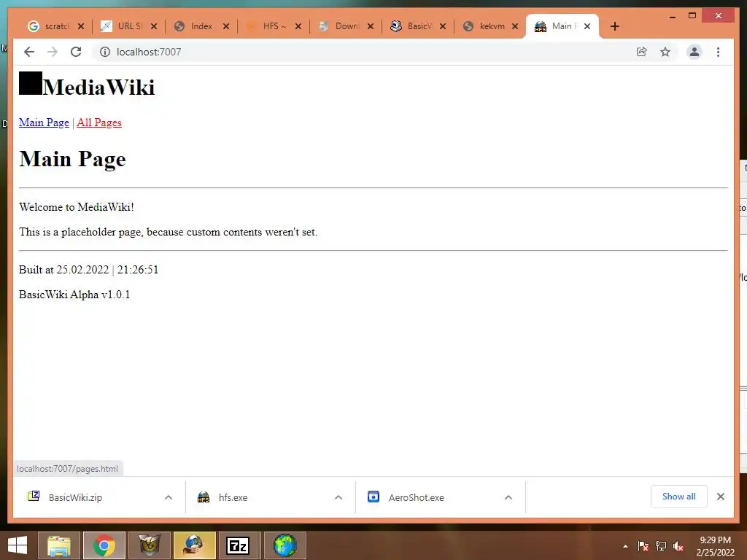Image resolution: width=747 pixels, height=560 pixels.
Task: Close the Index tab
Action: tap(226, 26)
